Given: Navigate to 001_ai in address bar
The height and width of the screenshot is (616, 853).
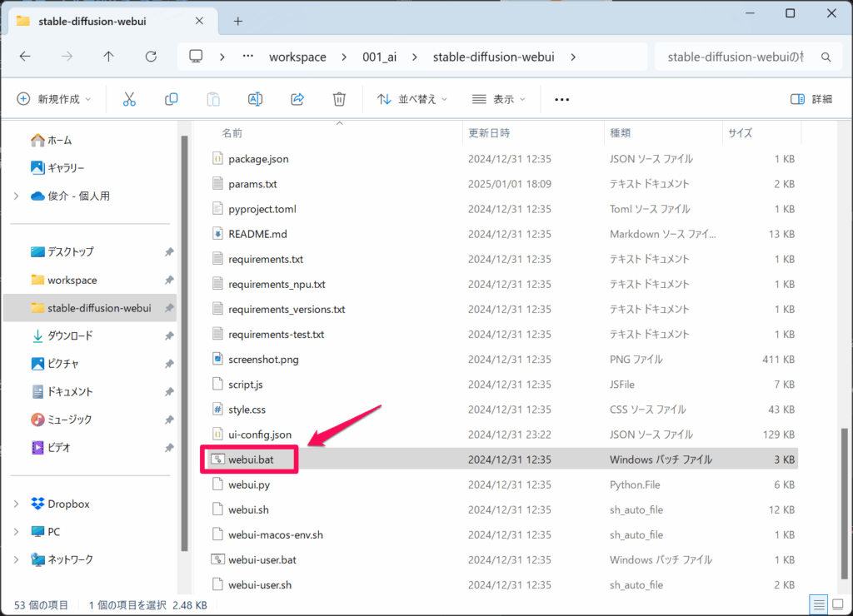Looking at the screenshot, I should click(x=379, y=57).
